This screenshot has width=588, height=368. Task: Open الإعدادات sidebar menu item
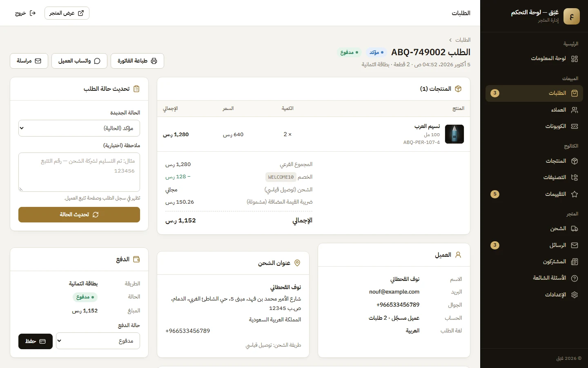534,295
